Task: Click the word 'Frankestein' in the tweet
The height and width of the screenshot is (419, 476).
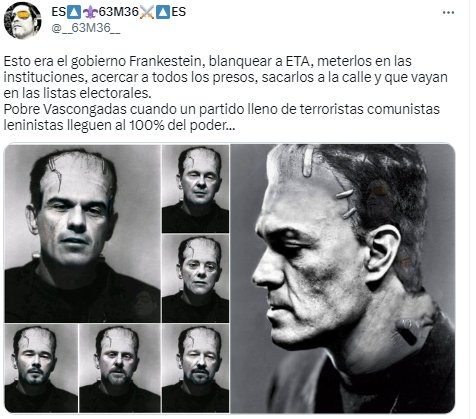Action: [x=165, y=61]
